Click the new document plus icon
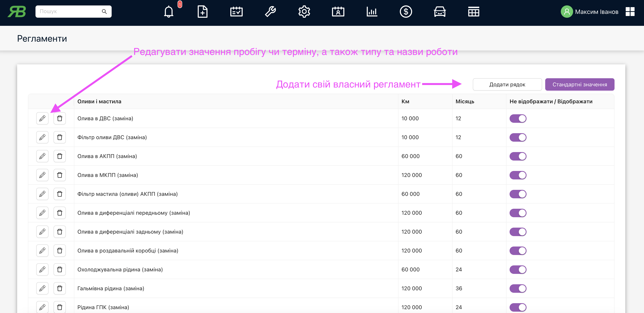Screen dimensions: 644x313 pos(202,12)
